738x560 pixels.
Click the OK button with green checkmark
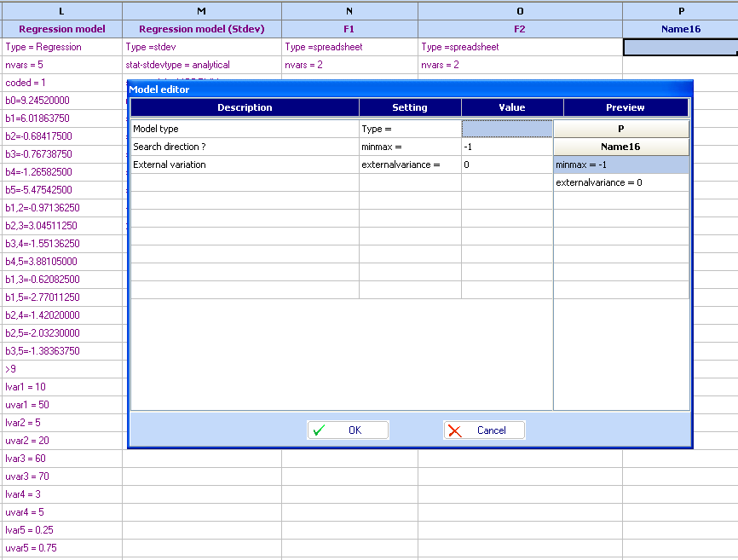[x=348, y=430]
